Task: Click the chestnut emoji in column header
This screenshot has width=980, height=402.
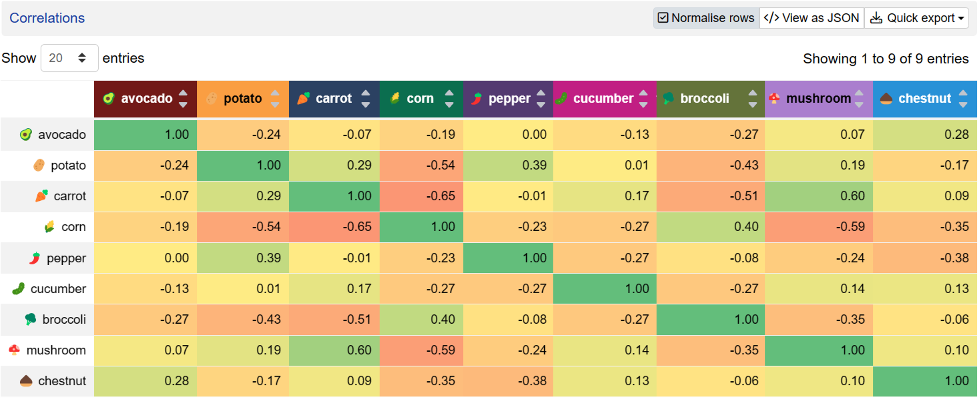Action: (886, 98)
